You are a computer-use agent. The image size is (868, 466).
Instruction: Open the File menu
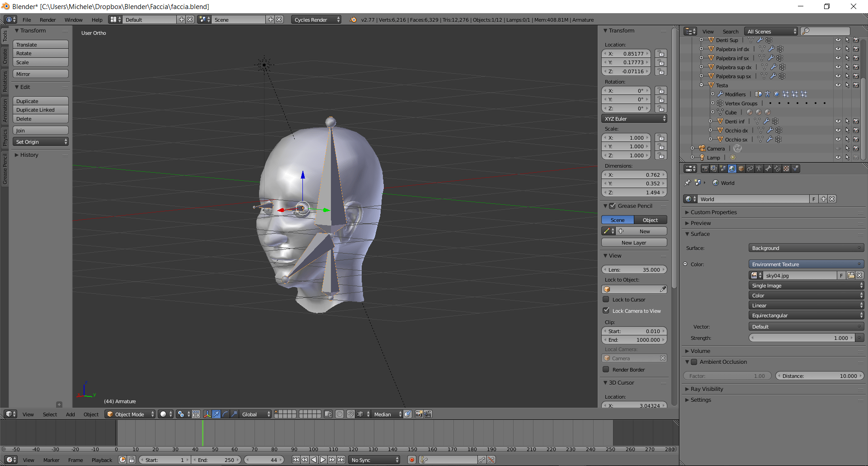(27, 19)
